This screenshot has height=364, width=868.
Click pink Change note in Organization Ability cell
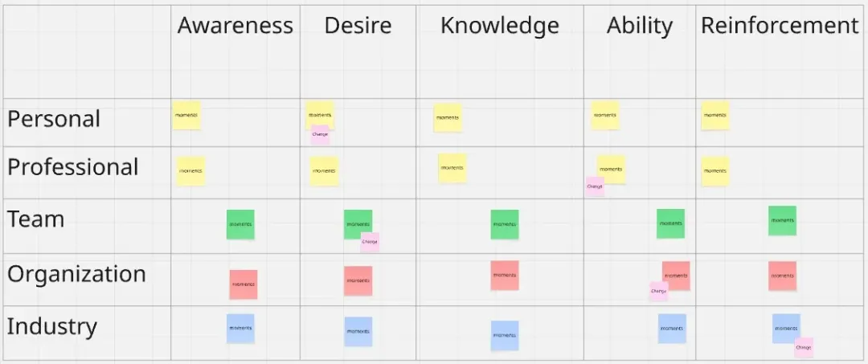658,292
